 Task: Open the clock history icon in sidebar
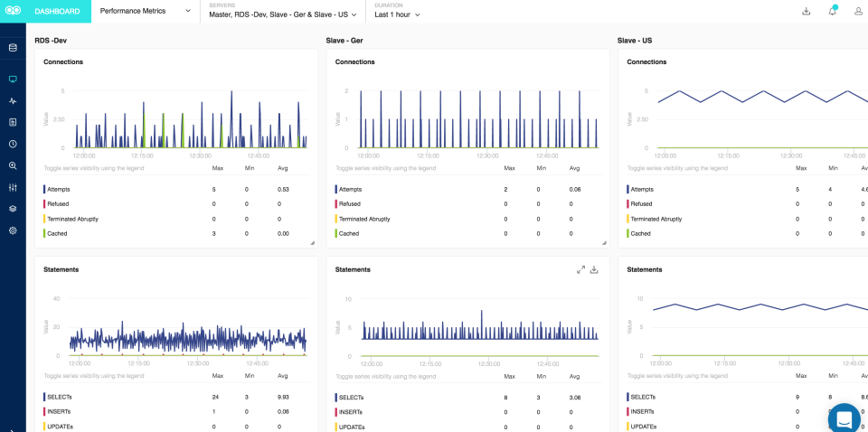pyautogui.click(x=13, y=145)
